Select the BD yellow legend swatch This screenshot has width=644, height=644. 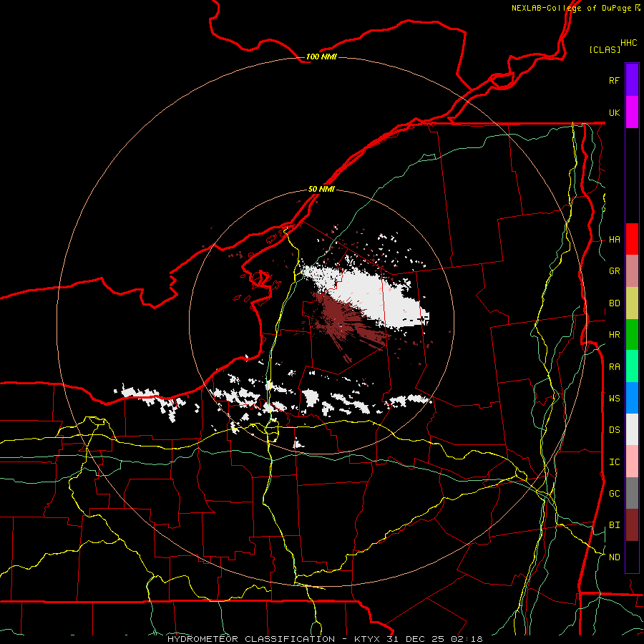(x=632, y=303)
